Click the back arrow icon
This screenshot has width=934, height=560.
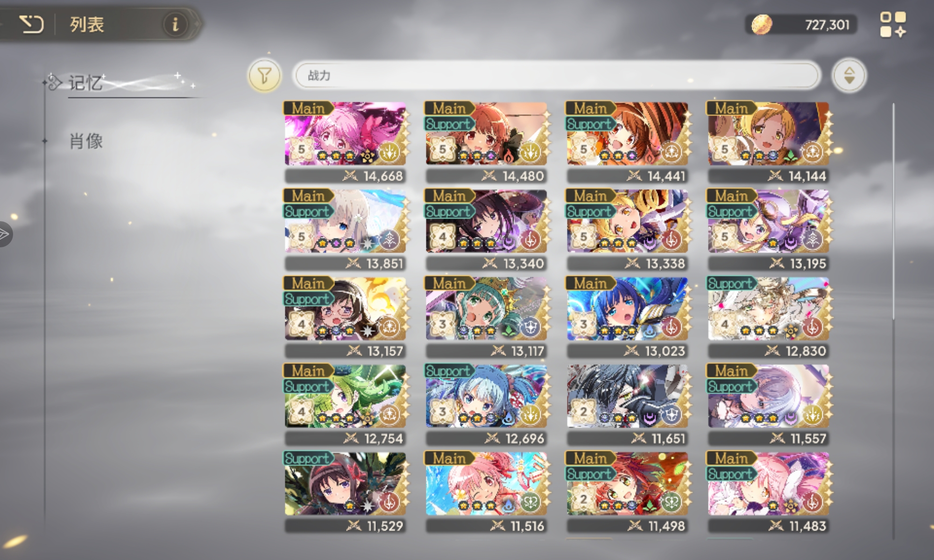click(x=31, y=24)
